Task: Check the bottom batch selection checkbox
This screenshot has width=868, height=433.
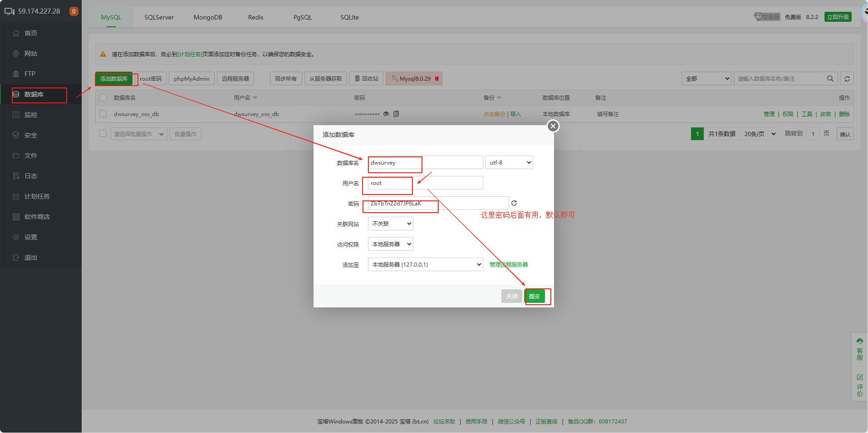Action: [103, 133]
